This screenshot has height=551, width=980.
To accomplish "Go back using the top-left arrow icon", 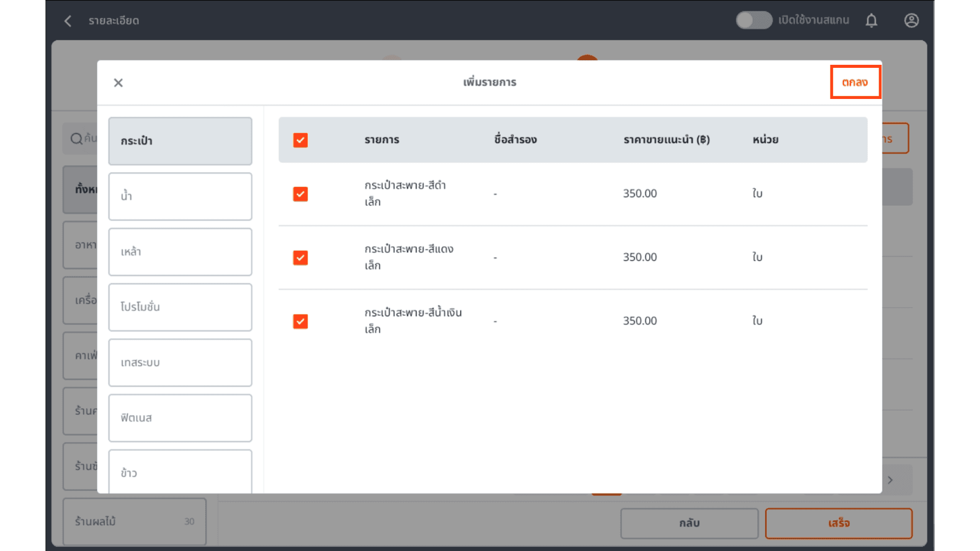I will (x=68, y=21).
